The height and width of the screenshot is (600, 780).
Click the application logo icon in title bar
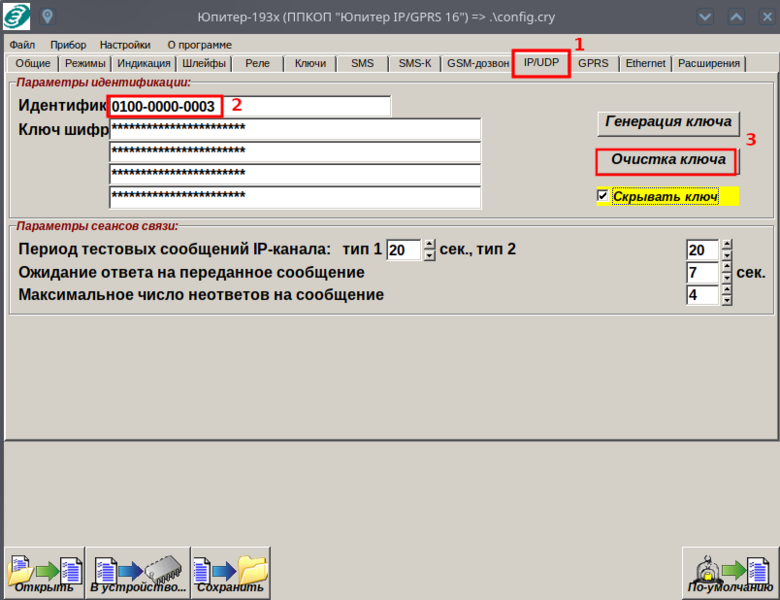[17, 17]
